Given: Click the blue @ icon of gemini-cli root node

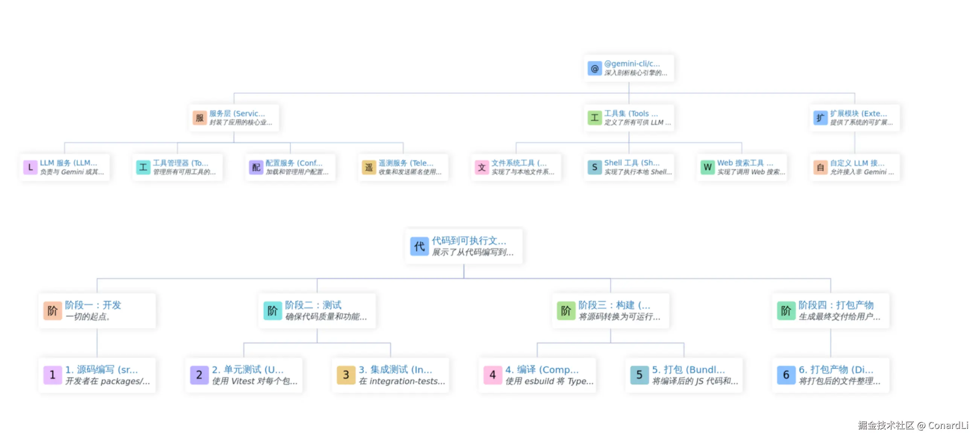Looking at the screenshot, I should click(x=594, y=68).
